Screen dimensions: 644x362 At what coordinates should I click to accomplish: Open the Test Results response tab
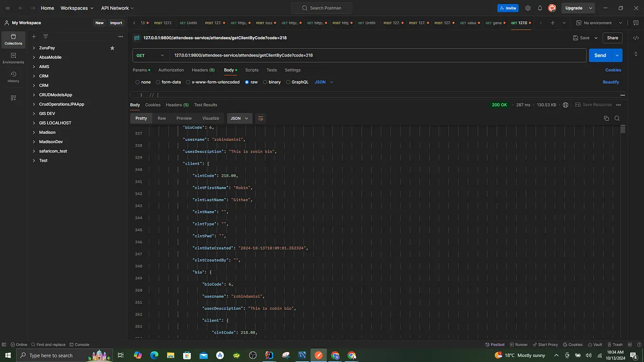pyautogui.click(x=205, y=105)
